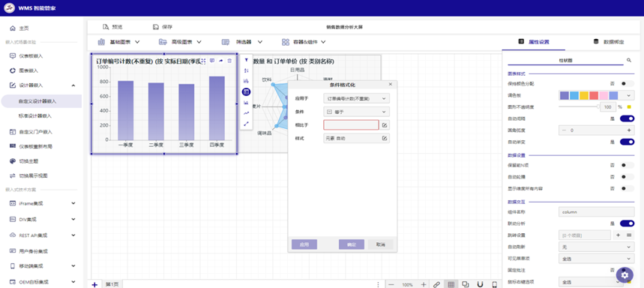Click the three-dot more icon in the bottom bar
Image resolution: width=644 pixels, height=288 pixels.
coord(379,284)
